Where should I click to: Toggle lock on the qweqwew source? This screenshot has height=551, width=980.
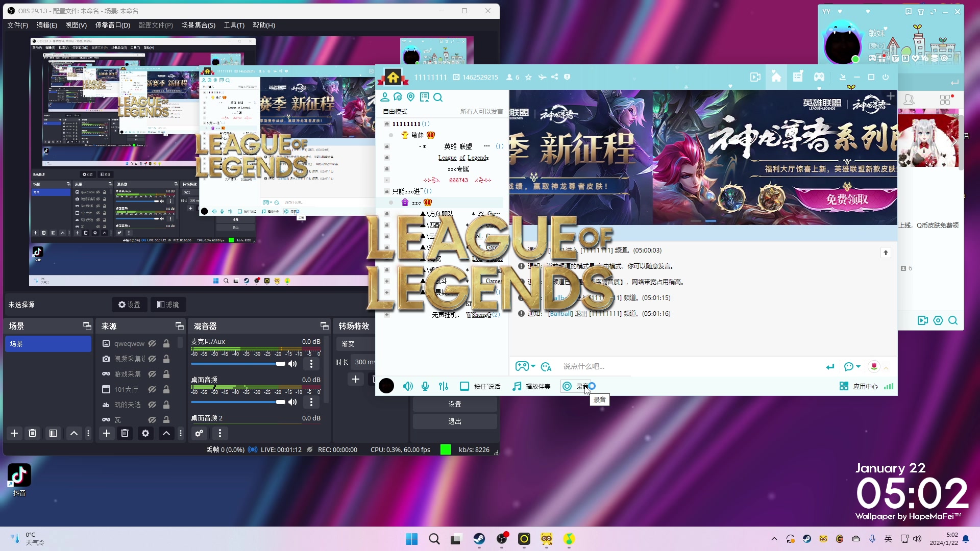(166, 344)
